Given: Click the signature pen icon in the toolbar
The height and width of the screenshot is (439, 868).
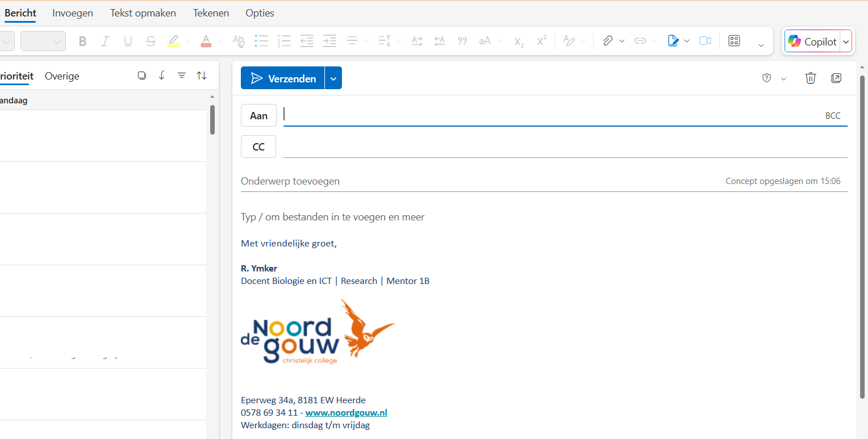Looking at the screenshot, I should tap(673, 41).
